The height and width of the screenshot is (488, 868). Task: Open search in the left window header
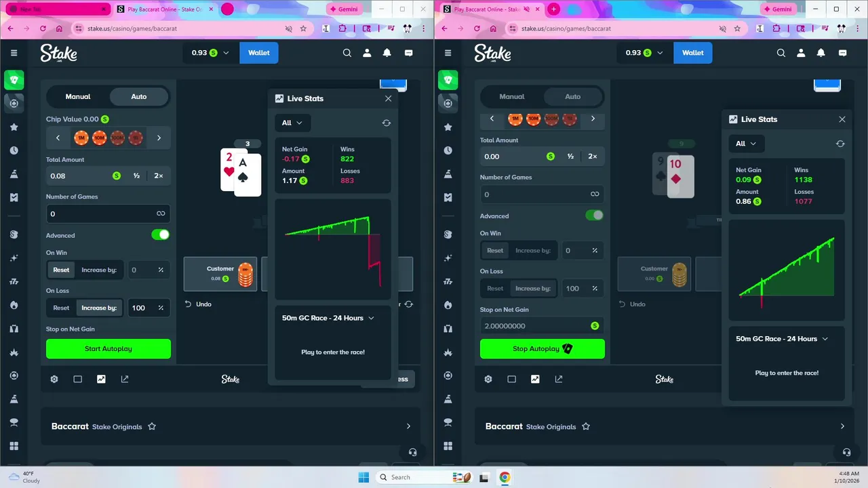pos(347,53)
